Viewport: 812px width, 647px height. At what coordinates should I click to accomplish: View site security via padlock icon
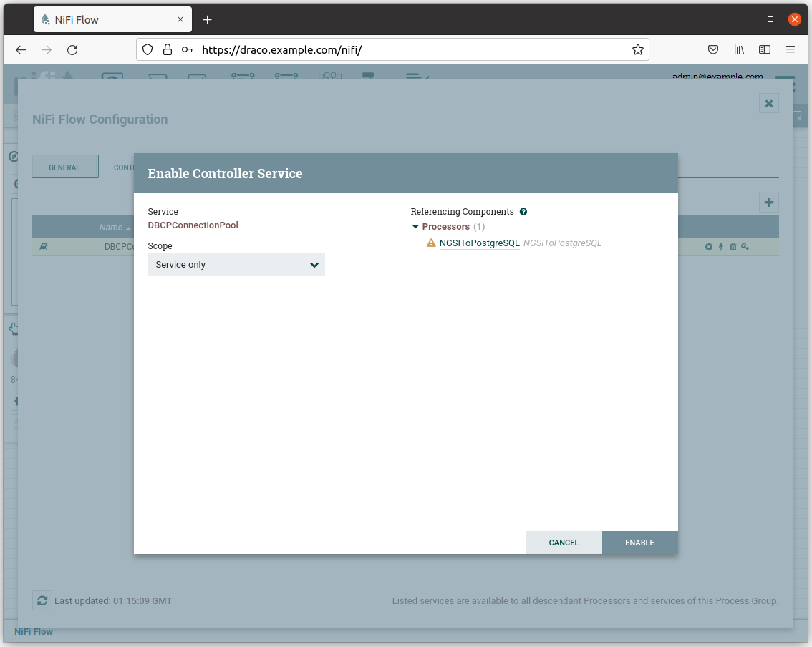coord(168,49)
